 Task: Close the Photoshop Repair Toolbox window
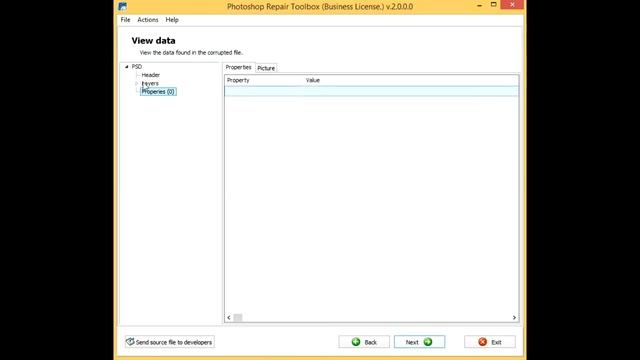click(x=512, y=5)
